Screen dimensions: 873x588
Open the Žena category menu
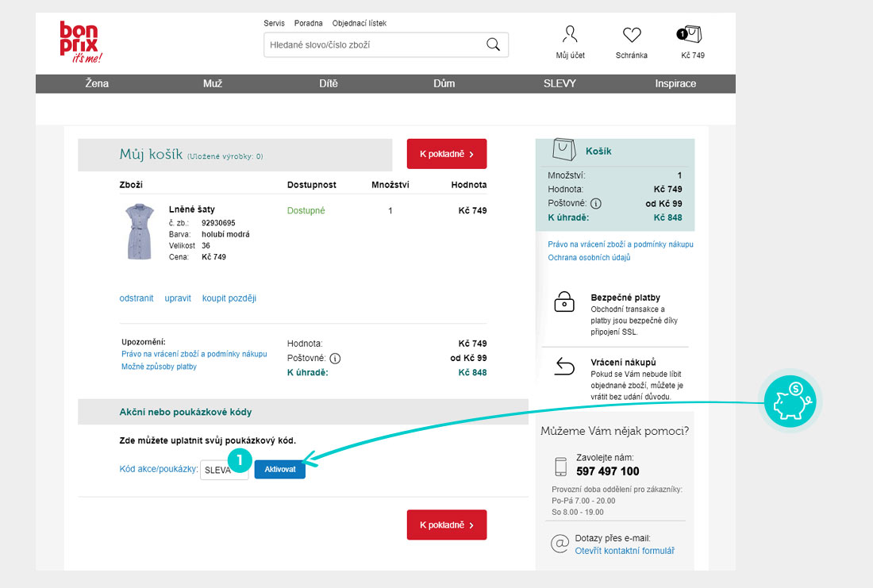pyautogui.click(x=97, y=83)
